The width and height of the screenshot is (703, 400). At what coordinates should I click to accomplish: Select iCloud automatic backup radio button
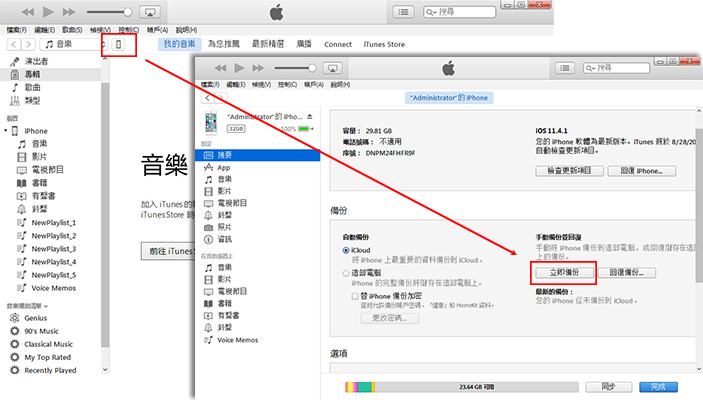(x=344, y=249)
